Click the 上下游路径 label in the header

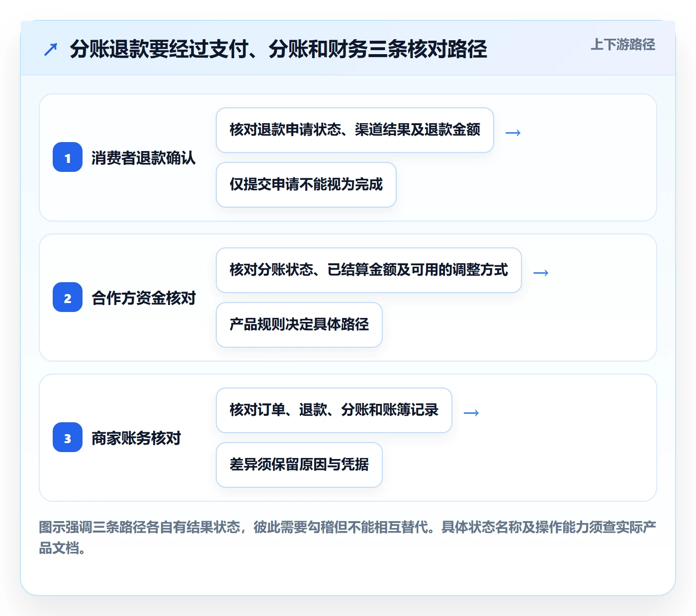pyautogui.click(x=622, y=45)
